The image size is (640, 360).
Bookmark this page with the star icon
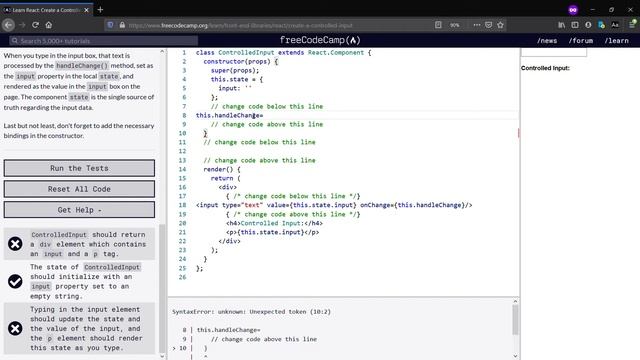[x=500, y=25]
